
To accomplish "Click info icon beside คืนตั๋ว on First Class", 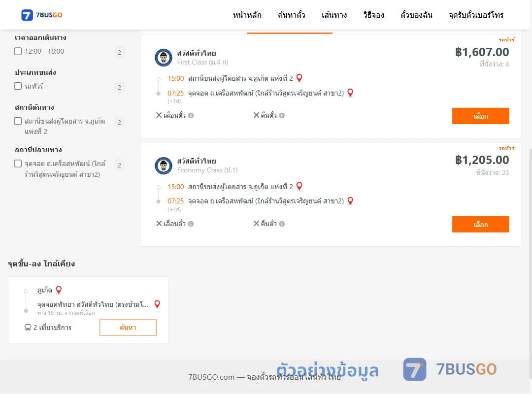I will [x=282, y=115].
